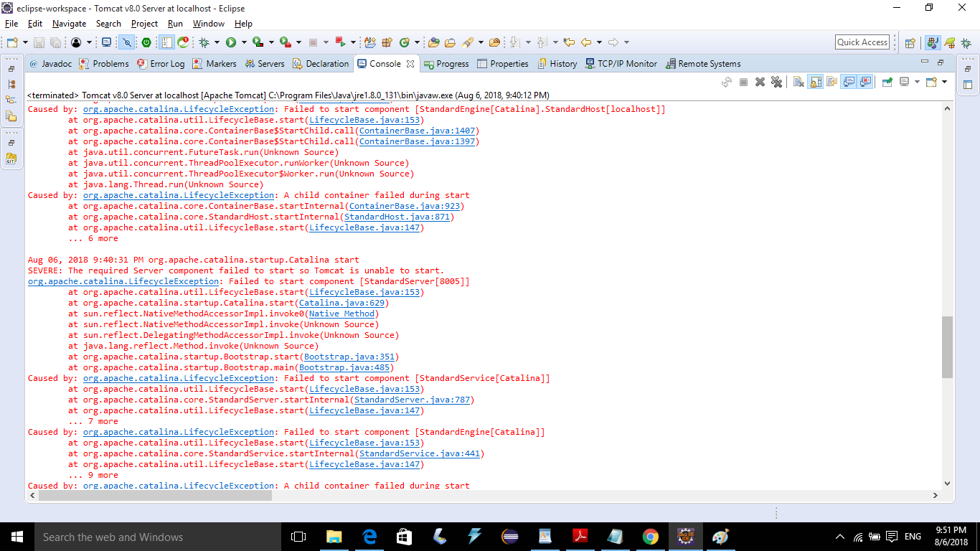Remove all terminated launches
This screenshot has width=980, height=551.
click(777, 81)
